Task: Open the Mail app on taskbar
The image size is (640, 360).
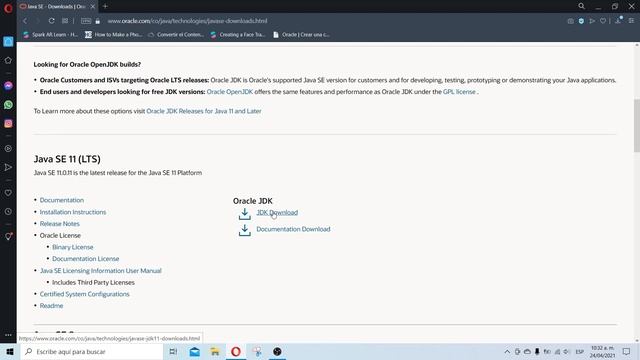Action: [x=194, y=351]
